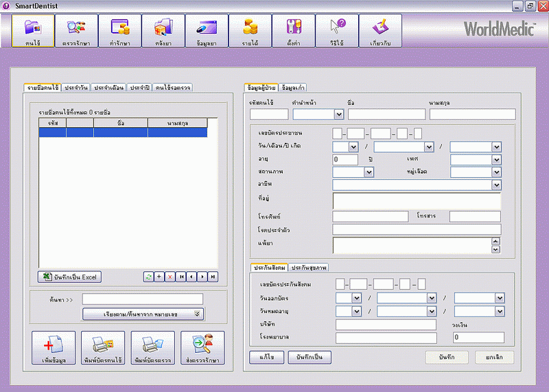Image resolution: width=549 pixels, height=392 pixels.
Task: Open the birth month dropdown
Action: tap(429, 147)
